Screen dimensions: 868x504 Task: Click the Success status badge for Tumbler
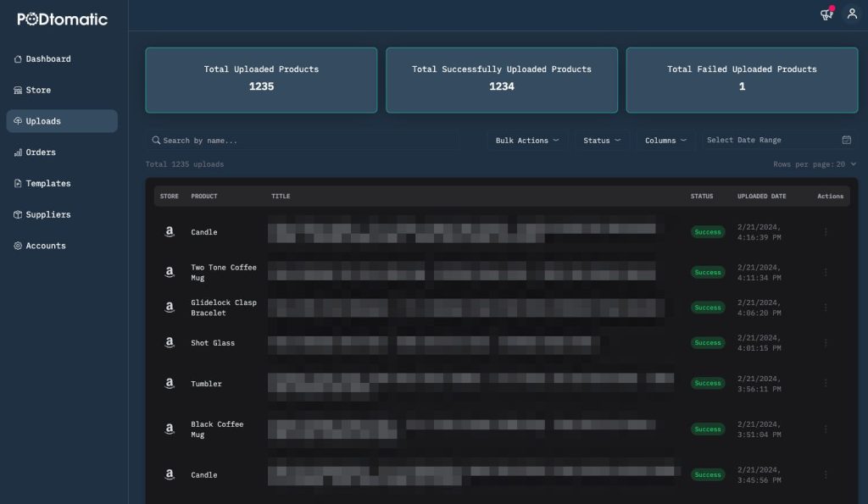click(708, 384)
